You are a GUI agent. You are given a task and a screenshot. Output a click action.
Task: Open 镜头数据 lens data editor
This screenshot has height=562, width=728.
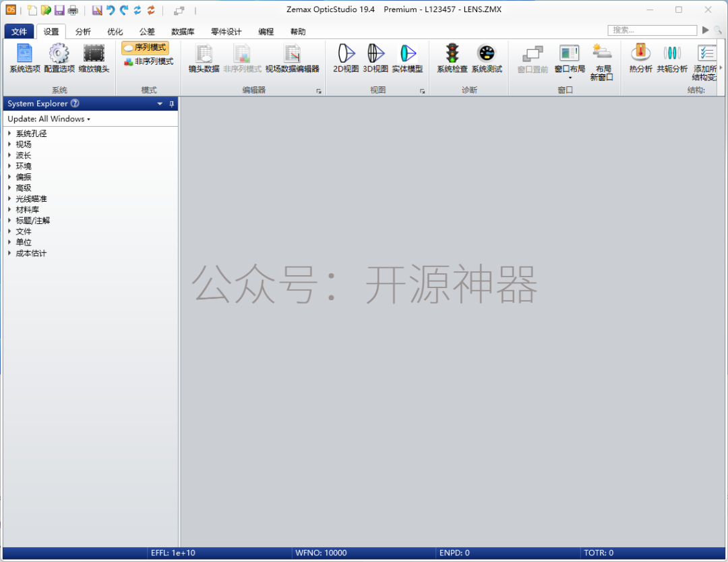click(204, 58)
